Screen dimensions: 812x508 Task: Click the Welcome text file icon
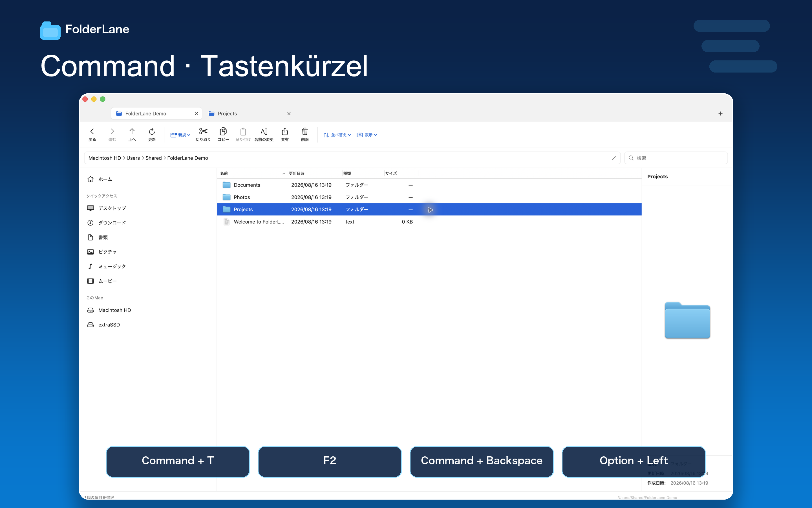226,222
